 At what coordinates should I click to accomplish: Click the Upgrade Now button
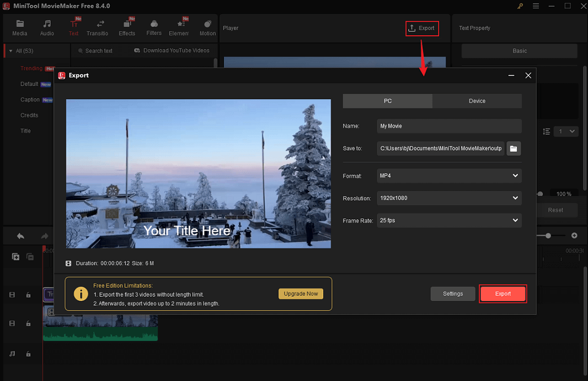[301, 294]
